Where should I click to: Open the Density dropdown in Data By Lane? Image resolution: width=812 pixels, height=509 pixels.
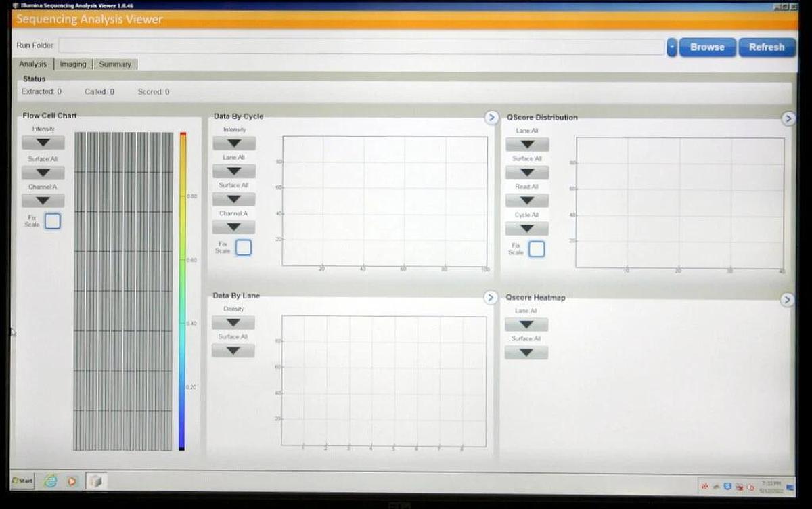coord(233,322)
